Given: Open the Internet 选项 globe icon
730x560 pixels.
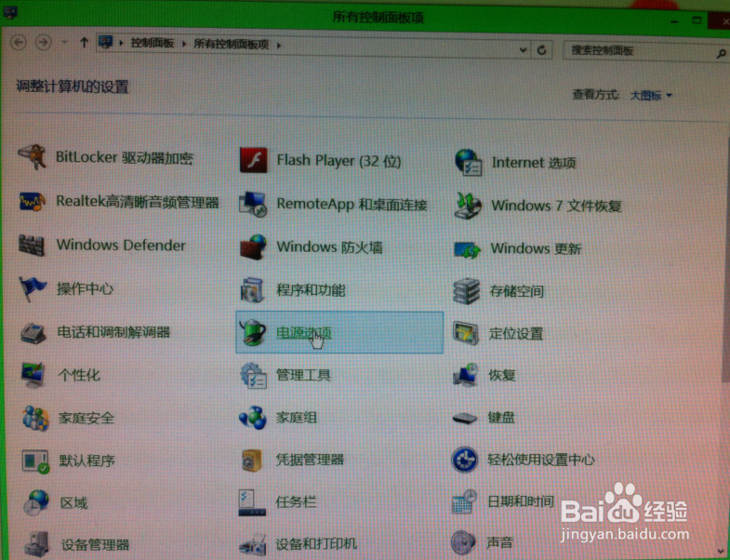Looking at the screenshot, I should coord(468,162).
